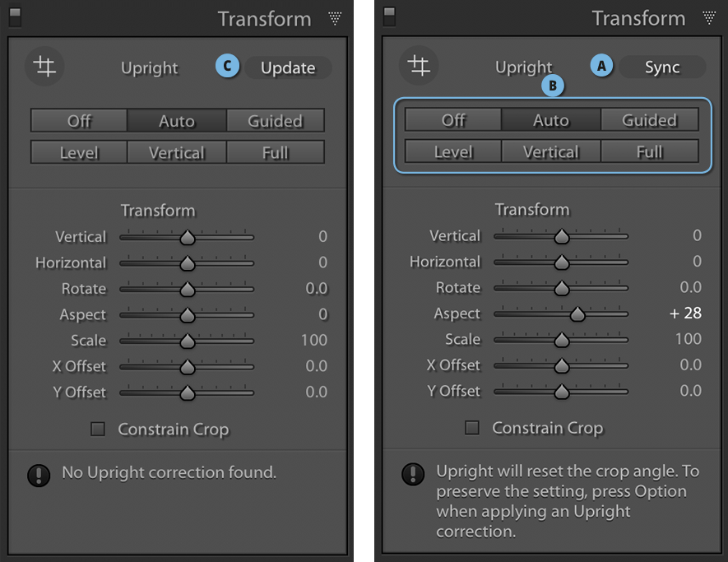Click the blue callout marker A
The width and height of the screenshot is (728, 562).
(602, 67)
